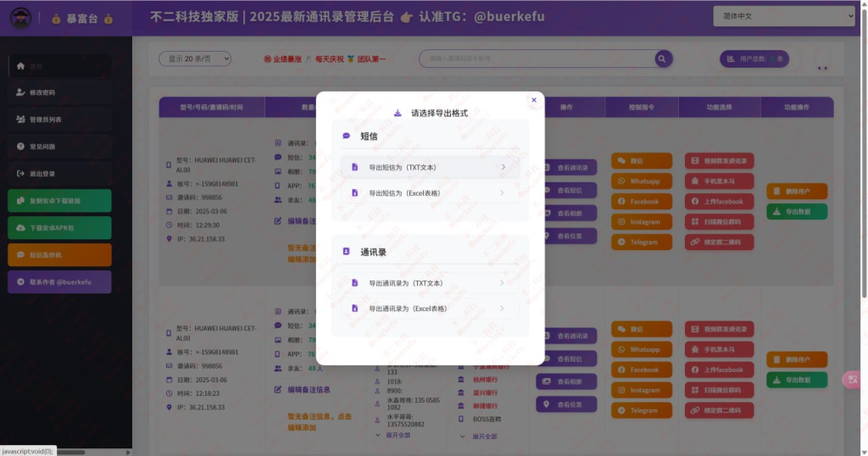Click 手机黑木马 in the 12:18:23 row

tap(719, 350)
